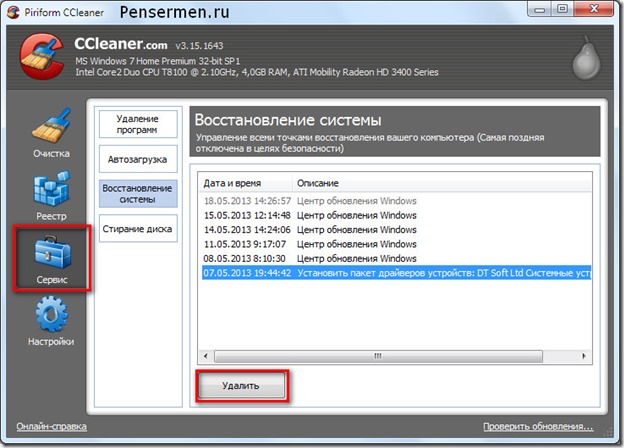This screenshot has height=448, width=624.
Task: Select restore point 11.05.2013 9:17:07
Action: pyautogui.click(x=396, y=244)
